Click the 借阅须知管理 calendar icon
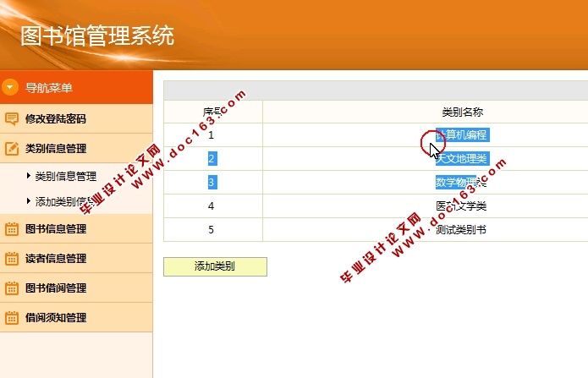 coord(11,318)
